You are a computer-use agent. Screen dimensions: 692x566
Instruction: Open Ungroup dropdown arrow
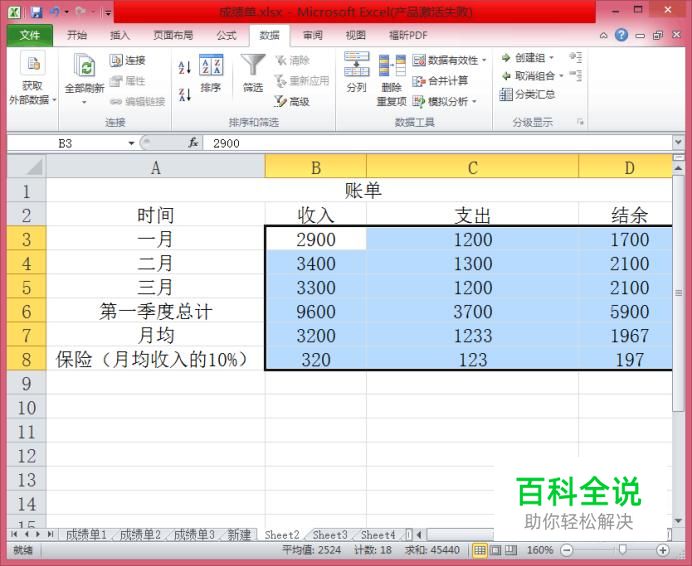(x=561, y=76)
